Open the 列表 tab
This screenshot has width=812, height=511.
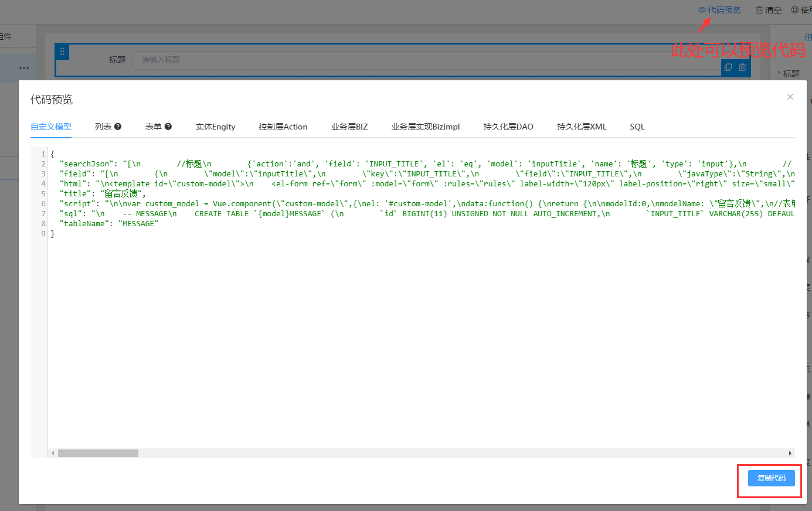point(103,127)
